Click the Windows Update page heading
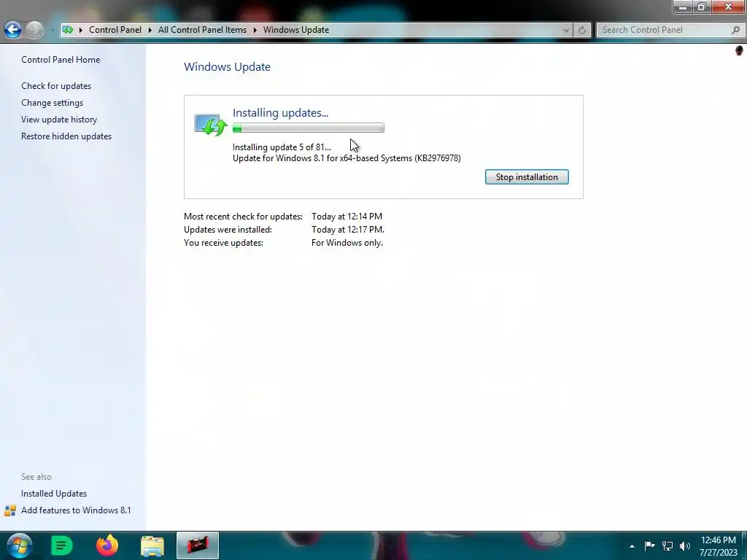 click(228, 66)
